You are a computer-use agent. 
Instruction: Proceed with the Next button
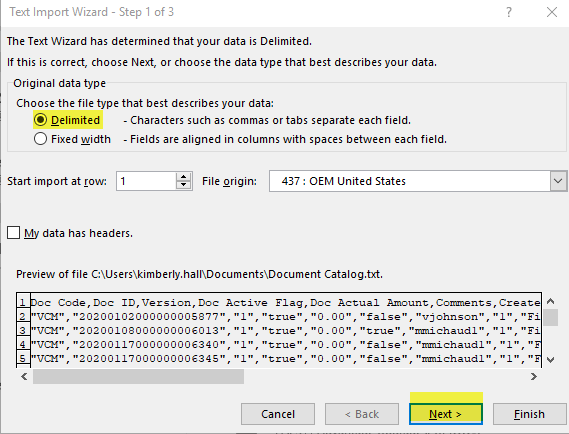(x=446, y=414)
